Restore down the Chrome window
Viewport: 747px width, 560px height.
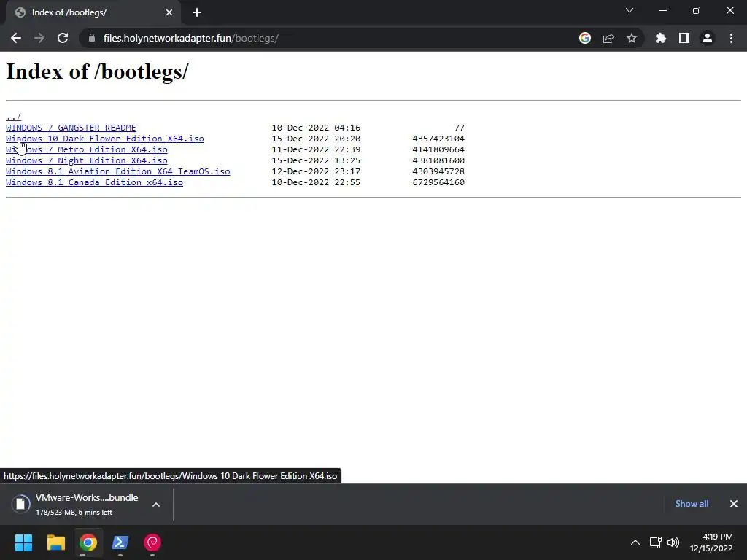(697, 10)
